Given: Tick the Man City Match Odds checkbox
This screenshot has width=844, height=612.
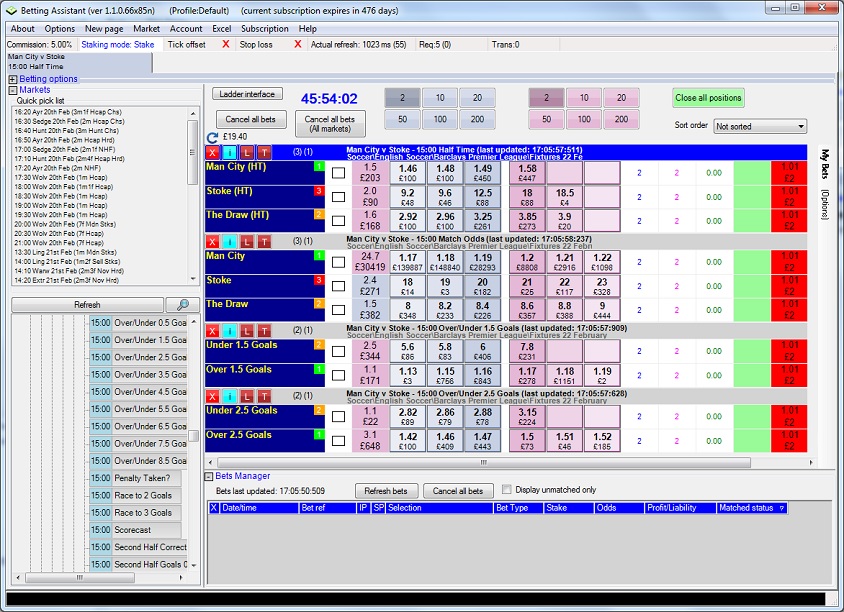Looking at the screenshot, I should (x=339, y=262).
